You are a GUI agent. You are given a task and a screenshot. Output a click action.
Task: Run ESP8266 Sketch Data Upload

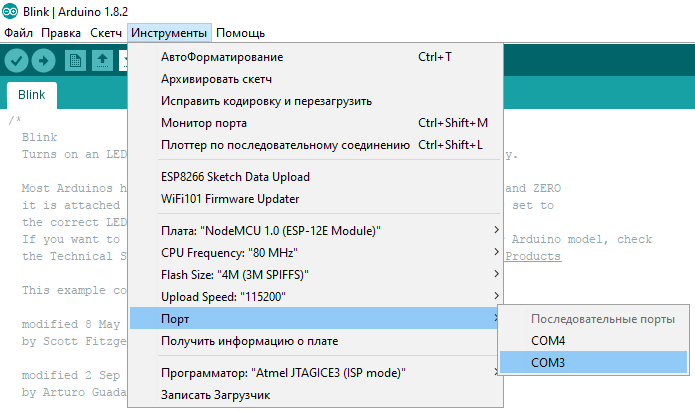316,177
